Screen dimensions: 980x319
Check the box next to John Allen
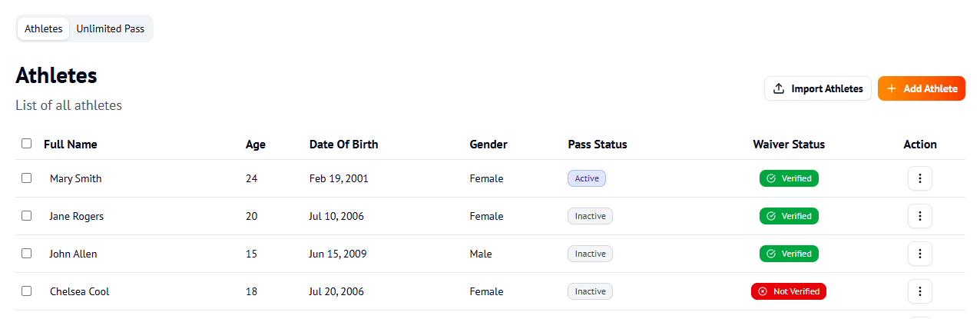click(27, 254)
